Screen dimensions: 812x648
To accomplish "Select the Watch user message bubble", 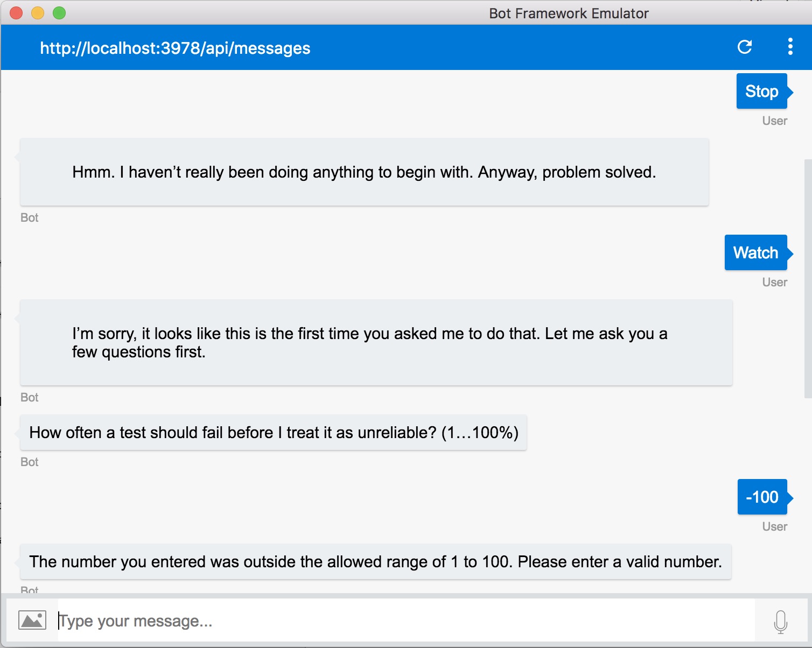I will pyautogui.click(x=756, y=253).
